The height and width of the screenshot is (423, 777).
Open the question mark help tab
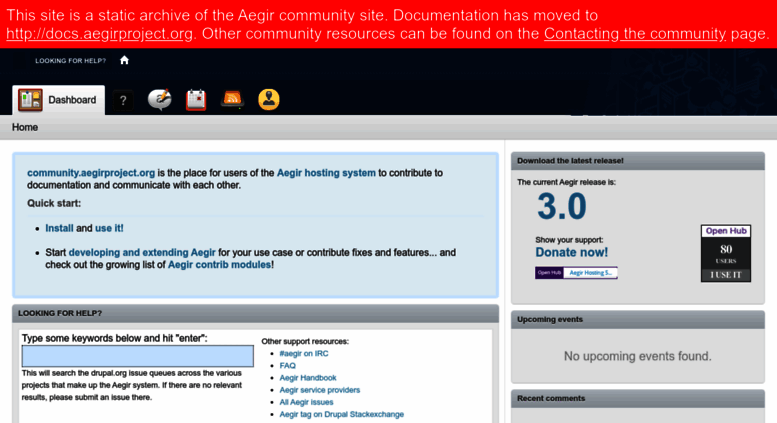123,101
